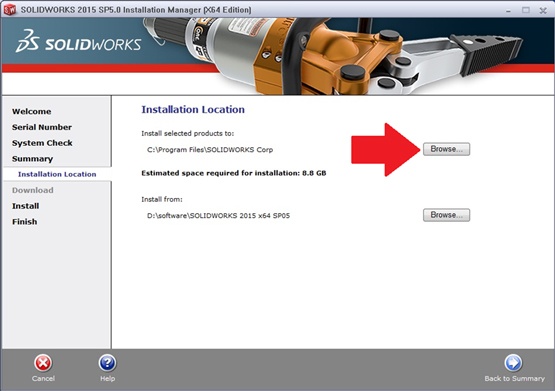Browse for install destination folder
Screen dimensions: 555x391
446,149
